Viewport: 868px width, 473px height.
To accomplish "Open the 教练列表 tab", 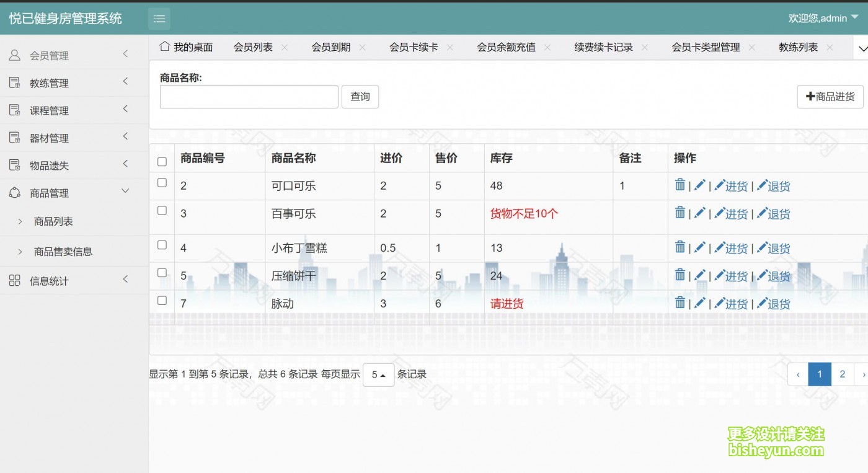I will point(797,46).
